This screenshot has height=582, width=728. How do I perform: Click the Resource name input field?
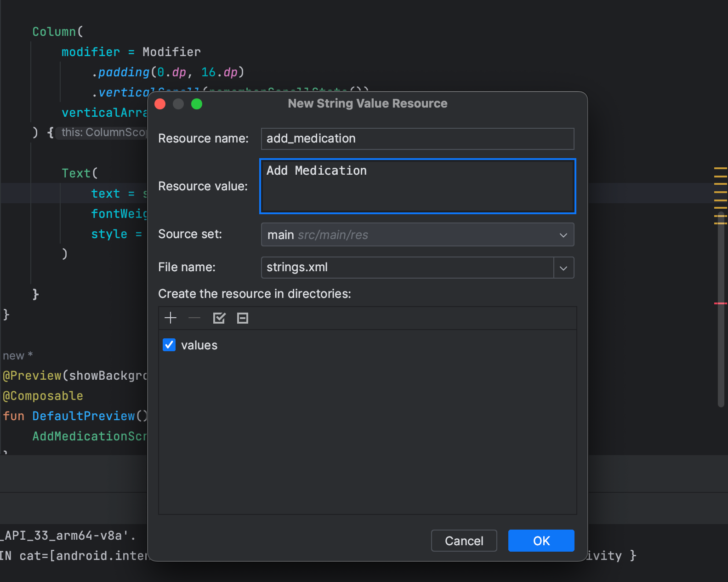click(x=417, y=139)
